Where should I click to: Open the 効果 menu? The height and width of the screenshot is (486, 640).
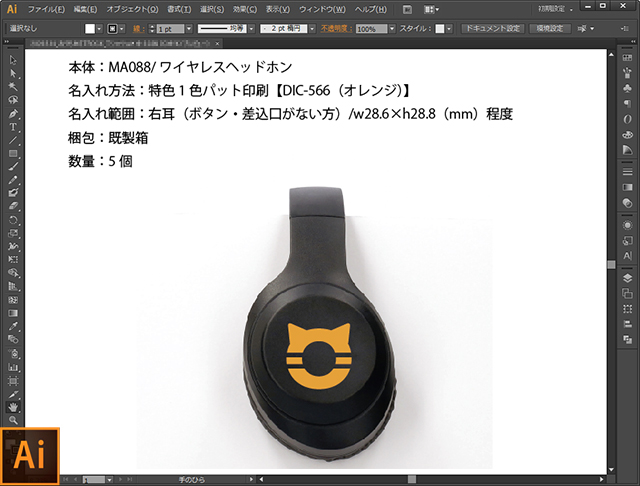[x=244, y=9]
